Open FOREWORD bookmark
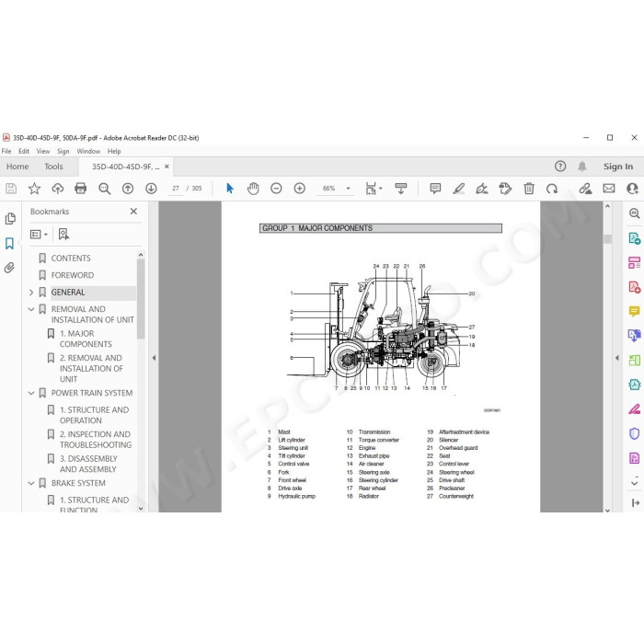644x644 pixels. pyautogui.click(x=73, y=275)
